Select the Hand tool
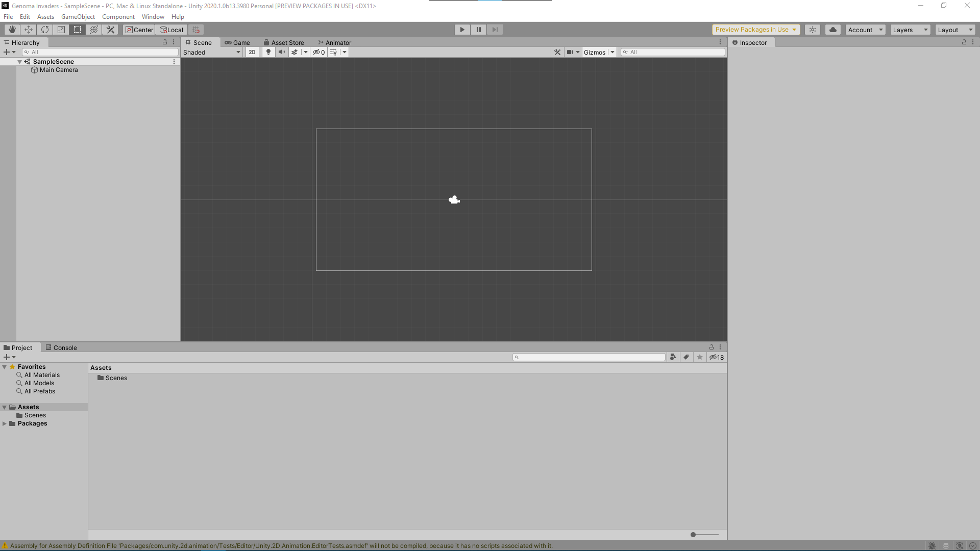 [x=12, y=30]
